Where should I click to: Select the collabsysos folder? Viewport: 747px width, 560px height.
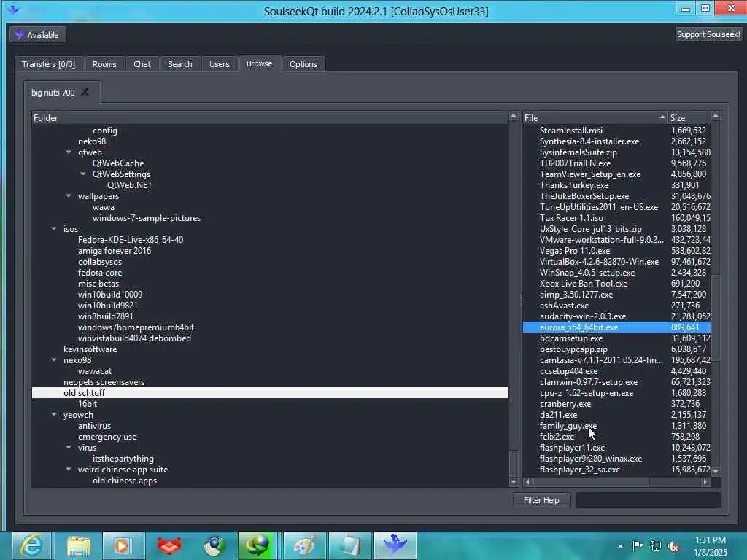point(100,262)
